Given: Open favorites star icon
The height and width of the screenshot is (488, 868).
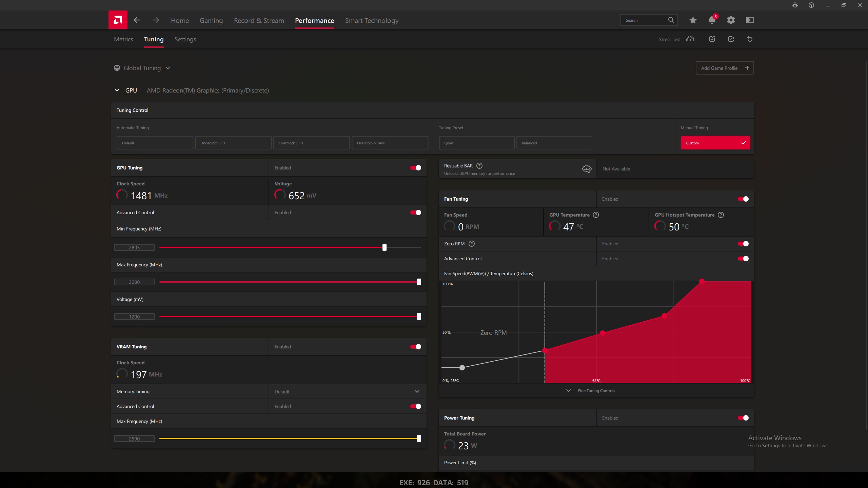Looking at the screenshot, I should [x=693, y=20].
